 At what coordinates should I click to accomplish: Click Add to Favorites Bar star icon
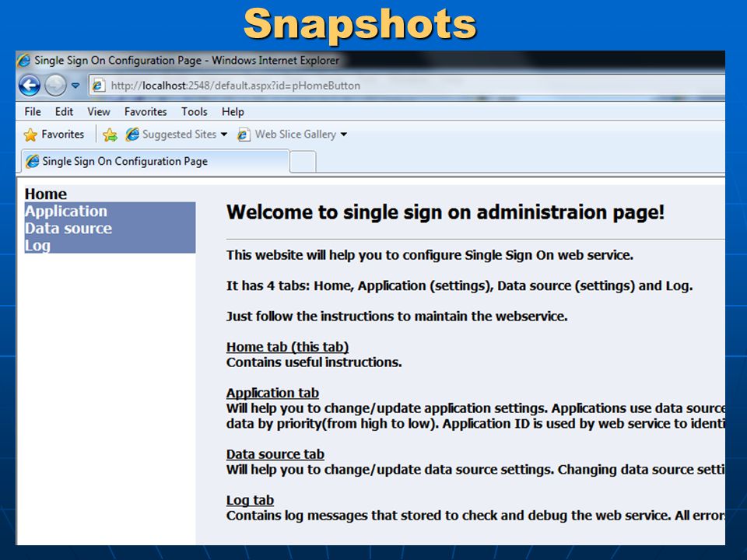point(110,135)
